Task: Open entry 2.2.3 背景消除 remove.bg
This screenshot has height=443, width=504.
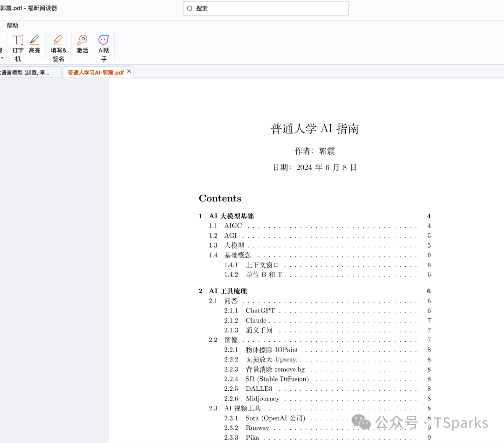Action: point(328,369)
